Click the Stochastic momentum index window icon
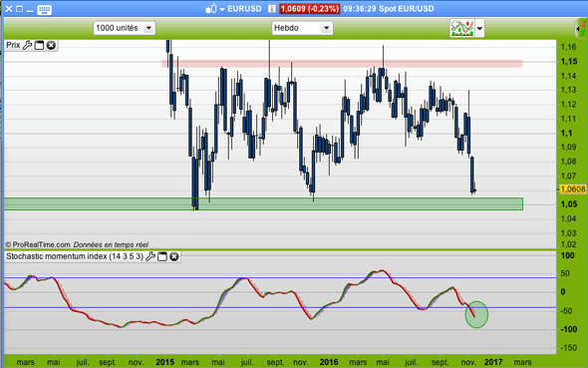Viewport: 588px width, 368px height. point(162,256)
